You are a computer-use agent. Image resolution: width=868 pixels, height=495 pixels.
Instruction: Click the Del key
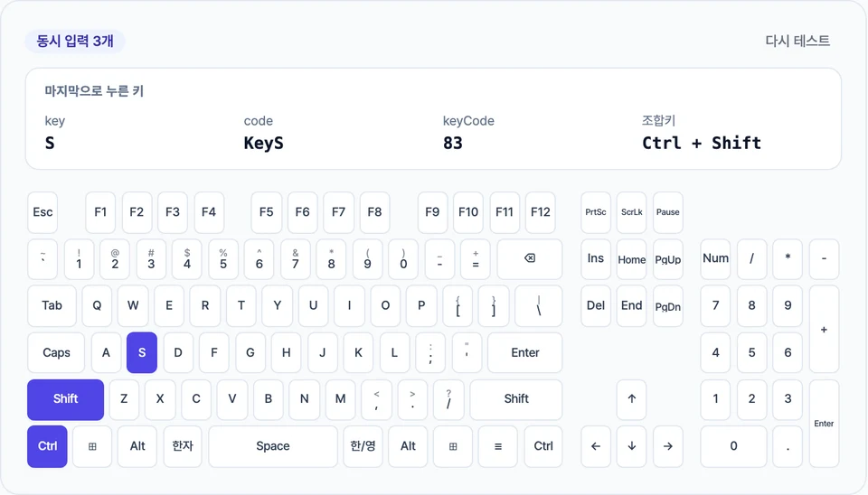coord(596,306)
